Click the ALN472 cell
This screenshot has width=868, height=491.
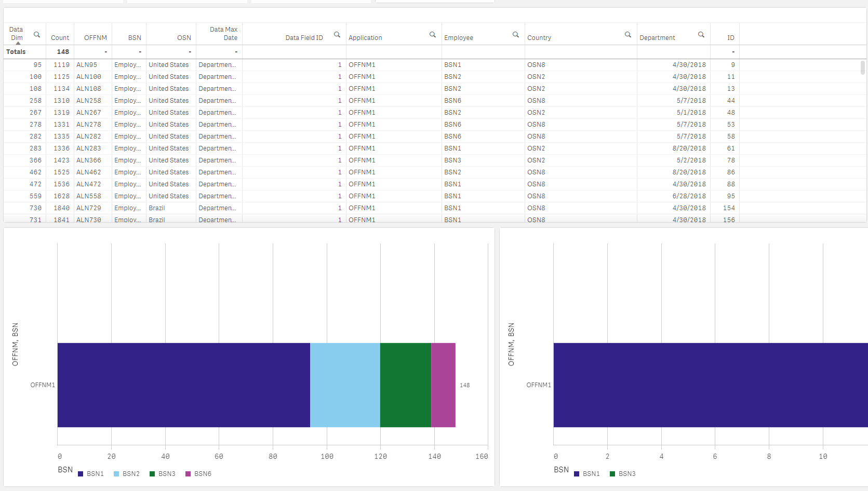click(x=89, y=184)
